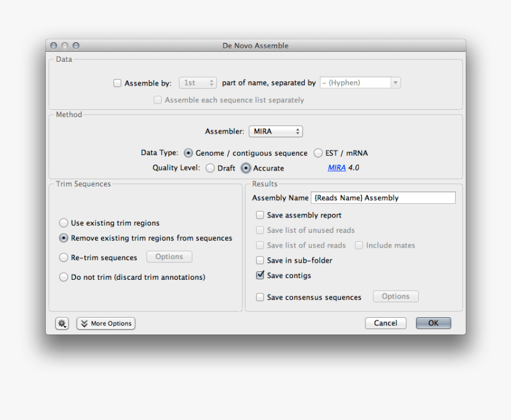511x420 pixels.
Task: Check "Save consensus sequences"
Action: [x=260, y=296]
